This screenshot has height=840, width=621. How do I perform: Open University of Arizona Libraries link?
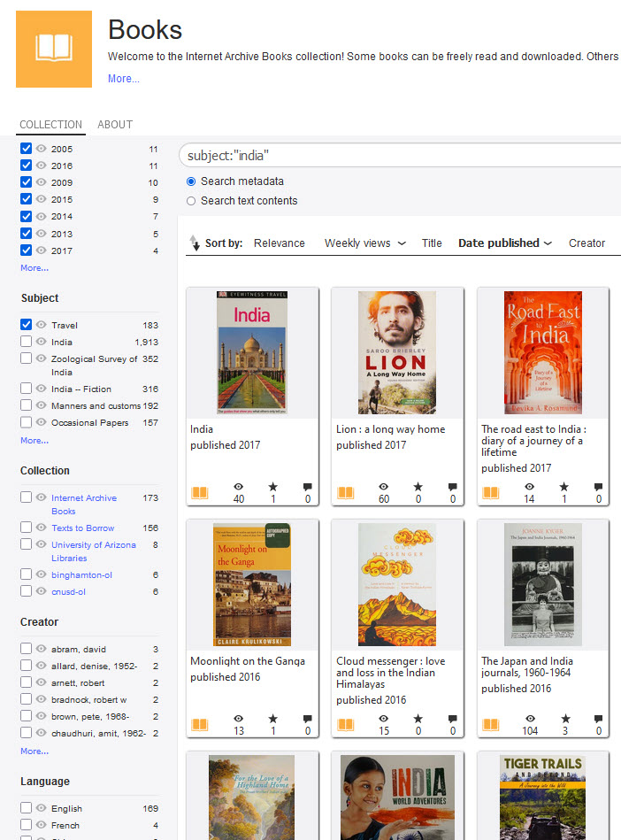(94, 551)
